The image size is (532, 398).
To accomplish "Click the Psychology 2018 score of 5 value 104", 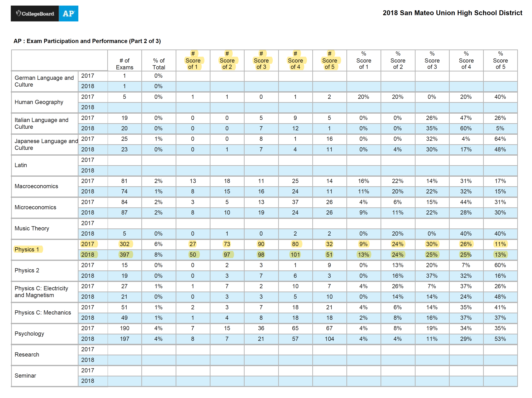I will tap(329, 339).
